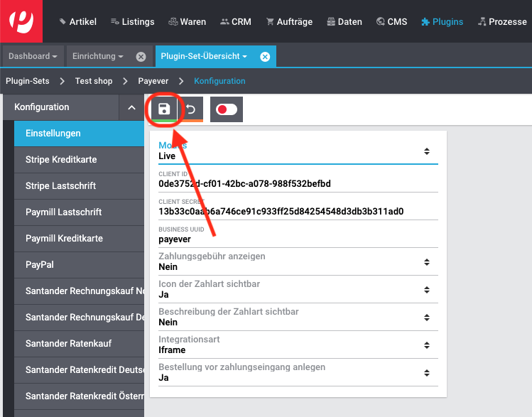Go to Payever breadcrumb
Screen dimensions: 532x417
coord(153,81)
